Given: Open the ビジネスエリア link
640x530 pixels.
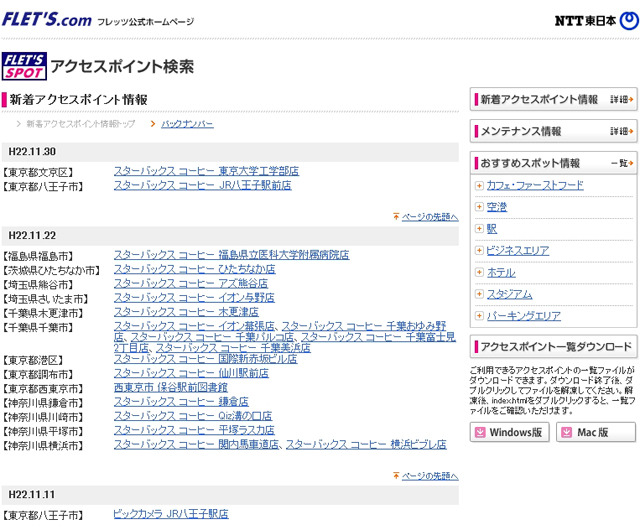Looking at the screenshot, I should coord(518,250).
